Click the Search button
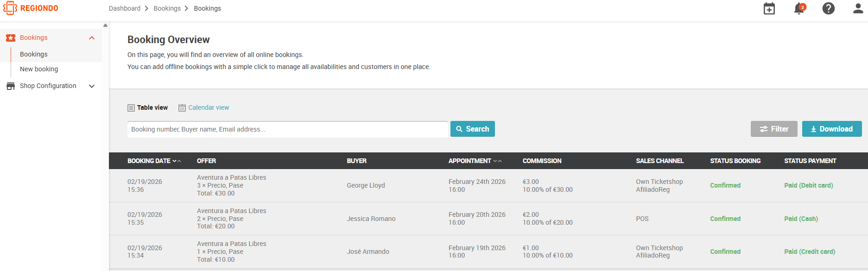The width and height of the screenshot is (868, 271). coord(473,129)
